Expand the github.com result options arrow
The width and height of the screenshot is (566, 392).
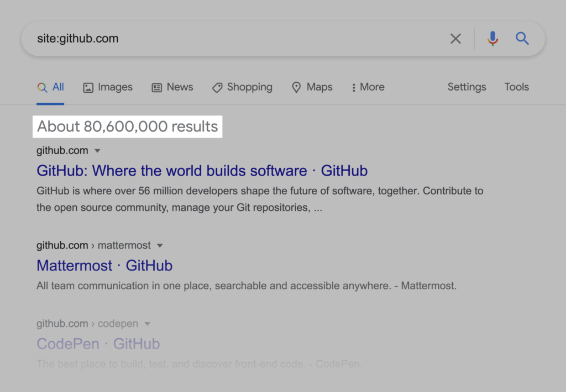(97, 150)
